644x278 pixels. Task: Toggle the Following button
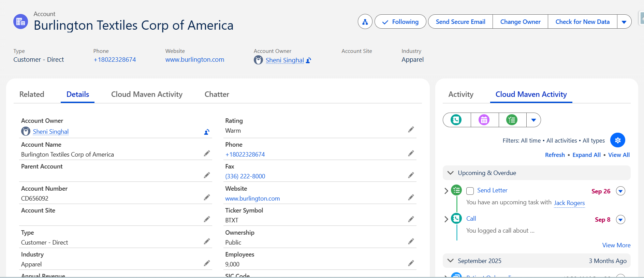(x=400, y=22)
